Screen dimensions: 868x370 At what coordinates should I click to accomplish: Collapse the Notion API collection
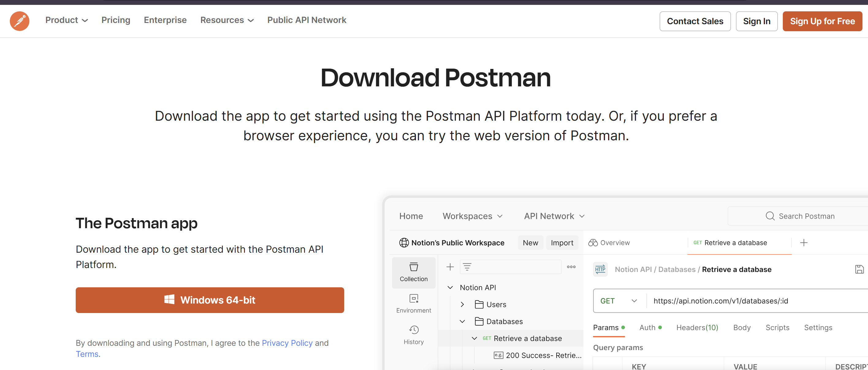450,287
